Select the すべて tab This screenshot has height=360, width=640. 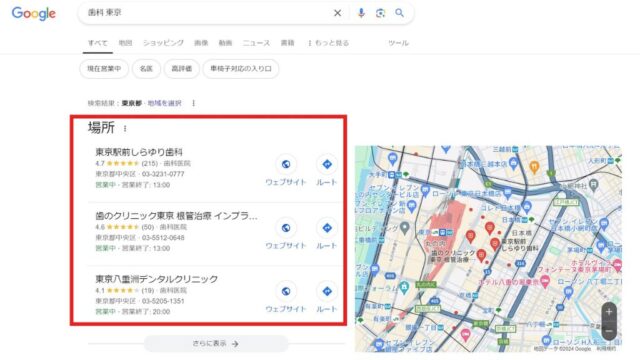(98, 43)
